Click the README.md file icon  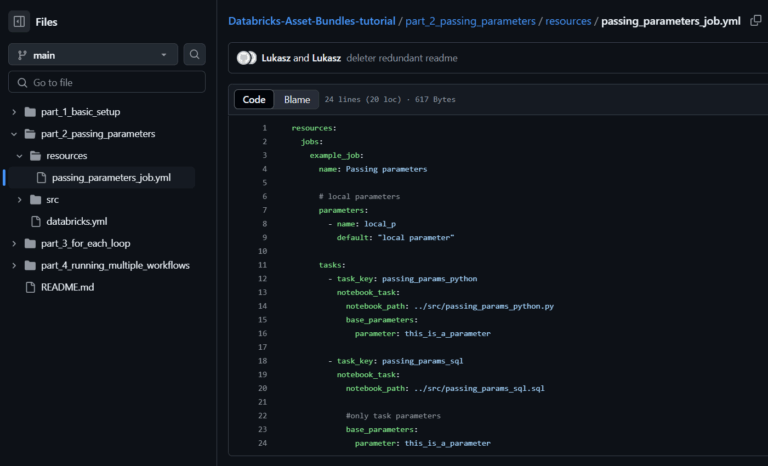pyautogui.click(x=30, y=287)
